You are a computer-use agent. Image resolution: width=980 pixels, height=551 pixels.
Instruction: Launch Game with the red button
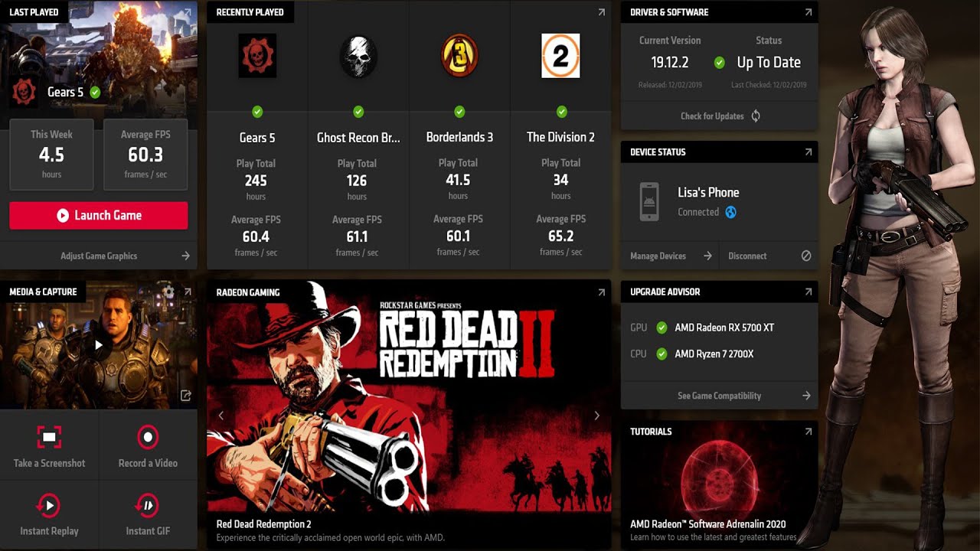pos(99,216)
